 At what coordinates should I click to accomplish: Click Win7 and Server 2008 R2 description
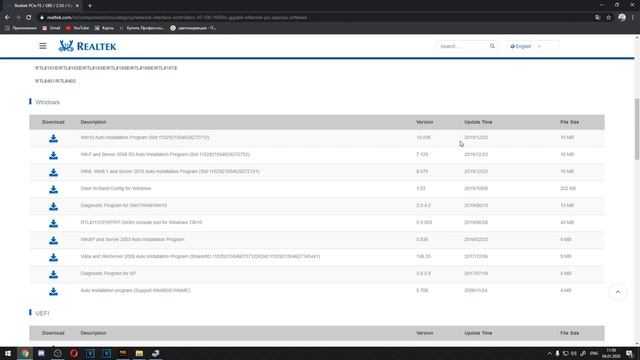[165, 154]
